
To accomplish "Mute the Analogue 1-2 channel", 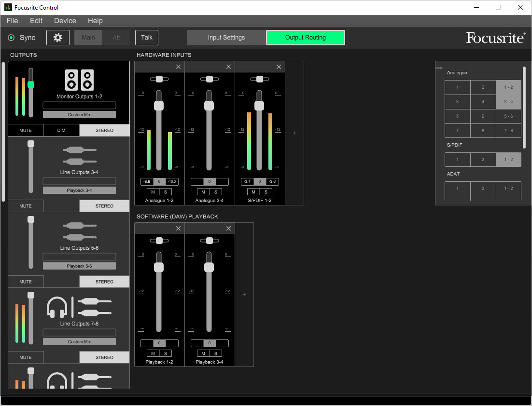I will pos(153,192).
